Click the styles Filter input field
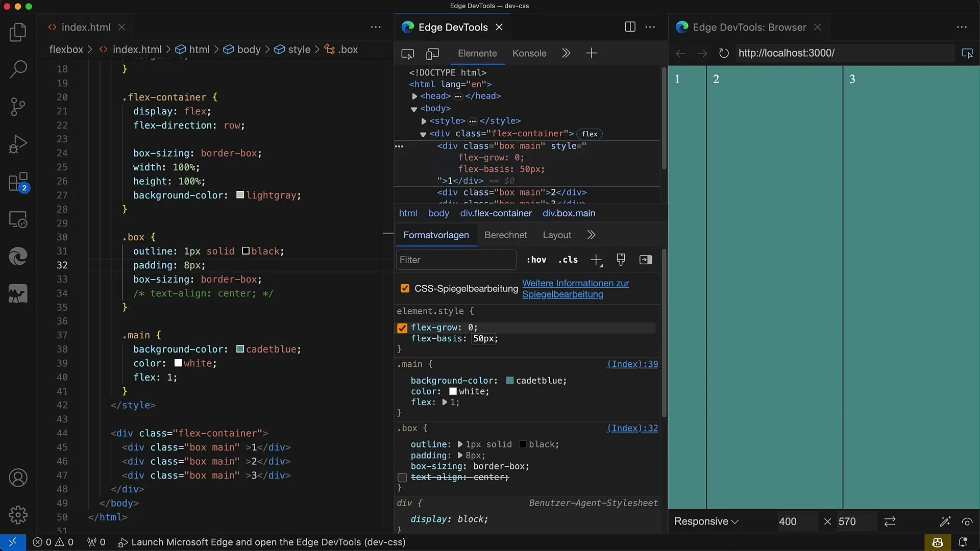The height and width of the screenshot is (551, 980). click(456, 260)
